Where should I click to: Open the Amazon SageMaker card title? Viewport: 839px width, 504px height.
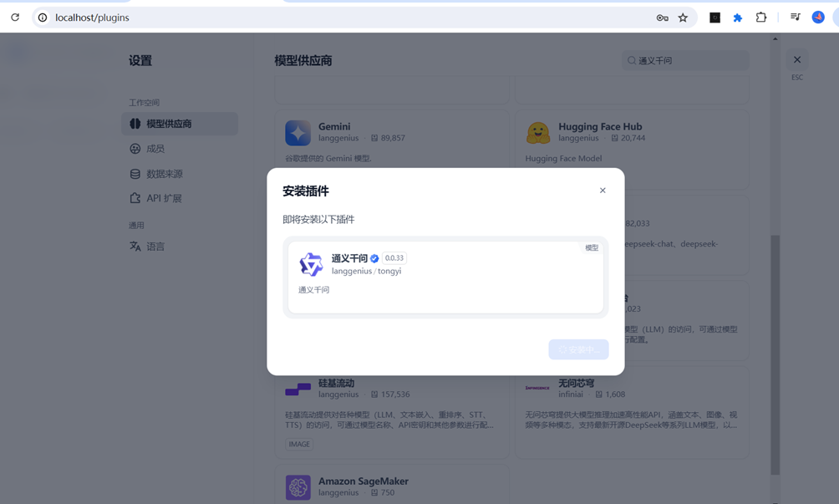pos(364,481)
